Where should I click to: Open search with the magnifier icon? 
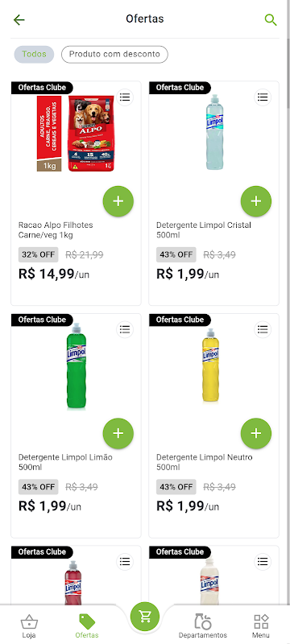click(271, 19)
